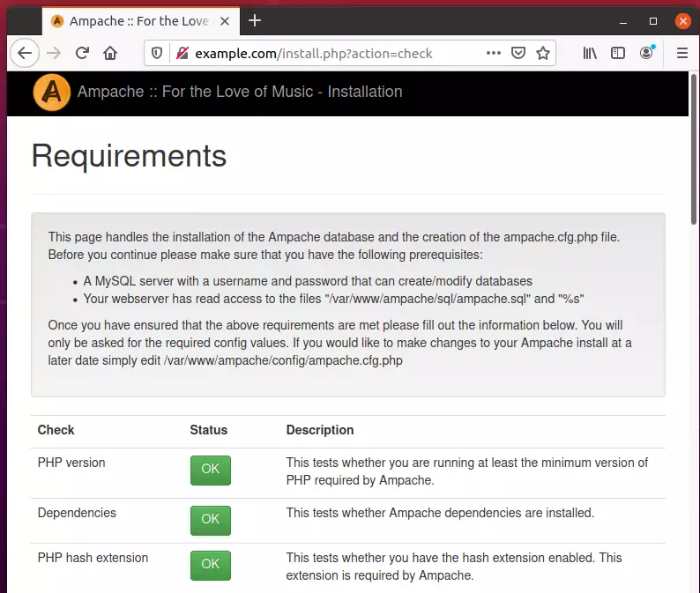Maximize the Firefox window

[x=653, y=21]
